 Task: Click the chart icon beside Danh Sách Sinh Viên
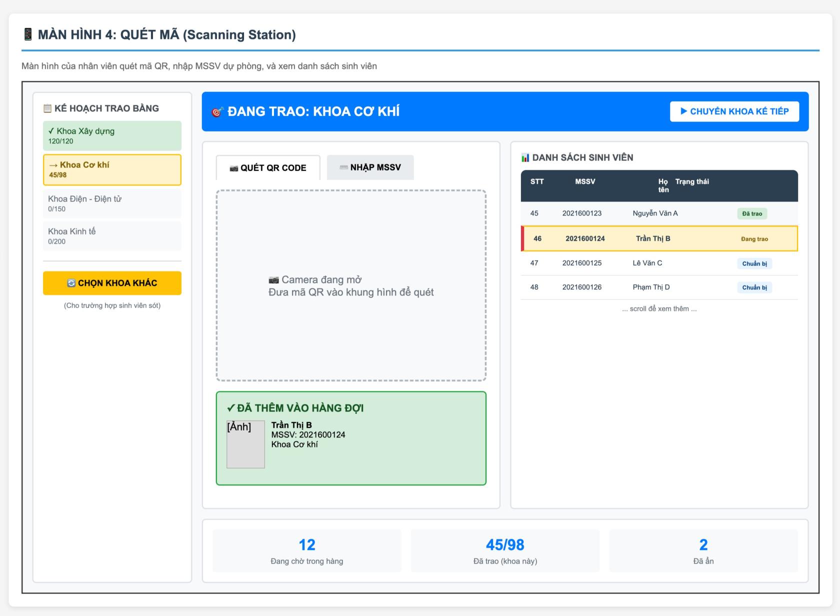click(525, 158)
